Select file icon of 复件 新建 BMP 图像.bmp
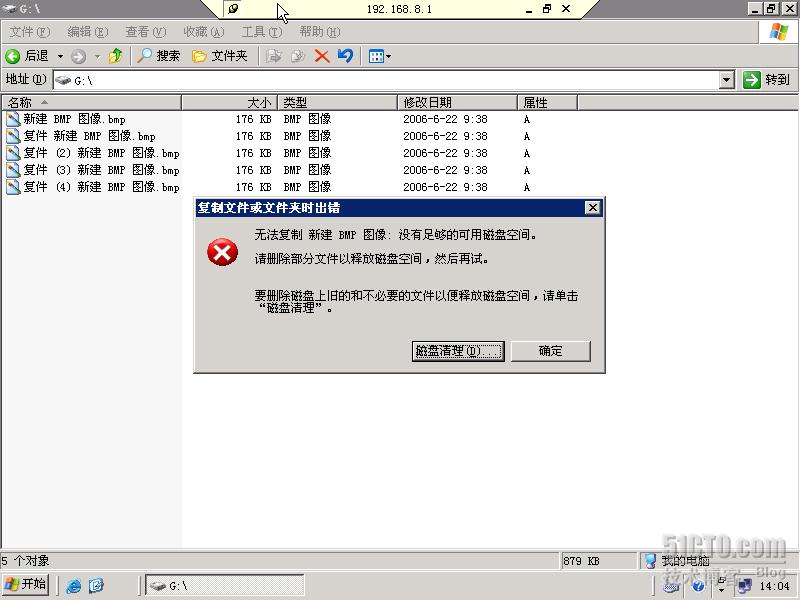Screen dimensions: 800x600 13,136
